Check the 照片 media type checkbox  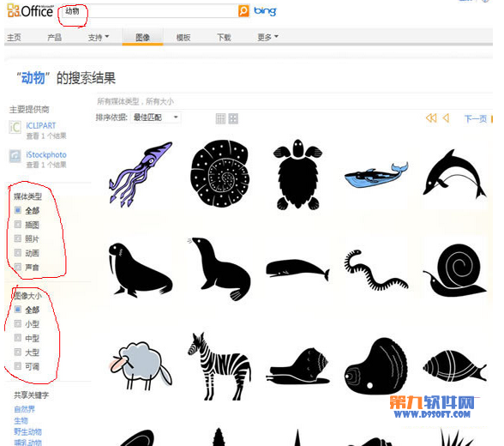(18, 238)
